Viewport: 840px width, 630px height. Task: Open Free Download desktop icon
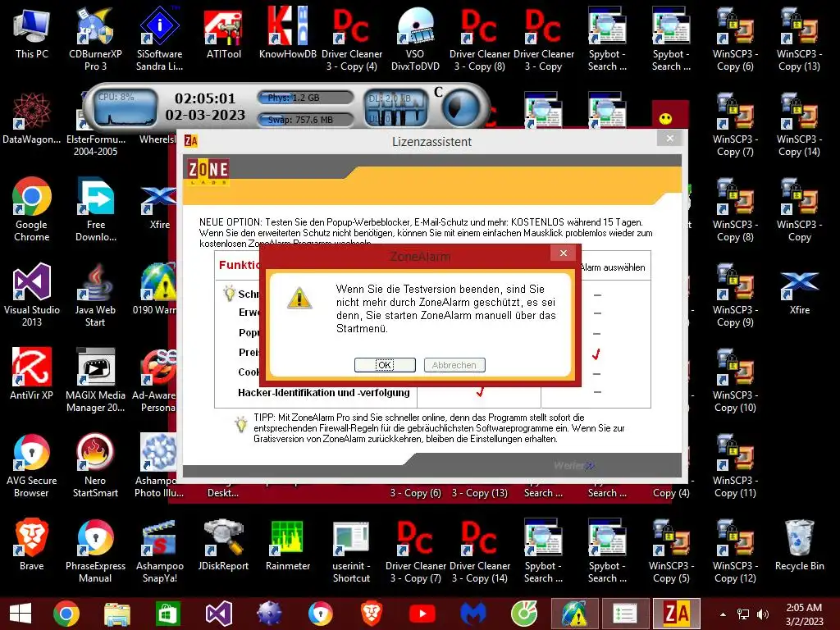[95, 210]
